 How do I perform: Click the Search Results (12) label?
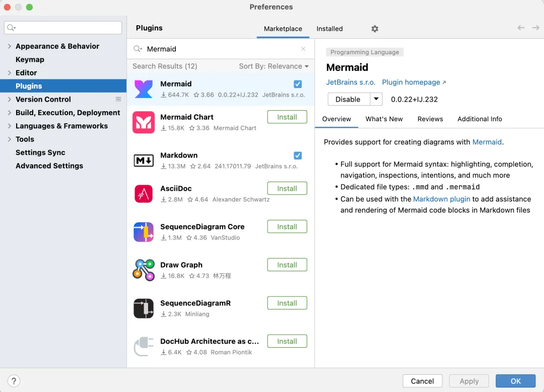[x=165, y=66]
